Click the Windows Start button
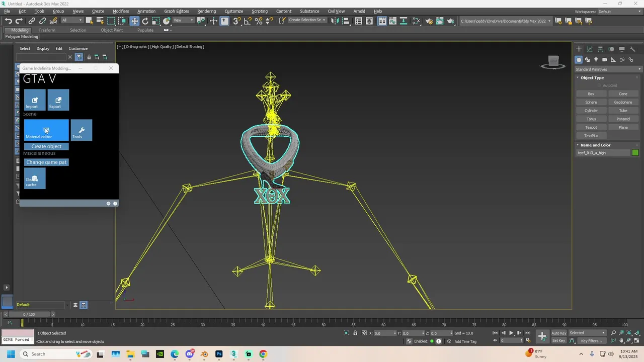Image resolution: width=644 pixels, height=362 pixels. (11, 354)
